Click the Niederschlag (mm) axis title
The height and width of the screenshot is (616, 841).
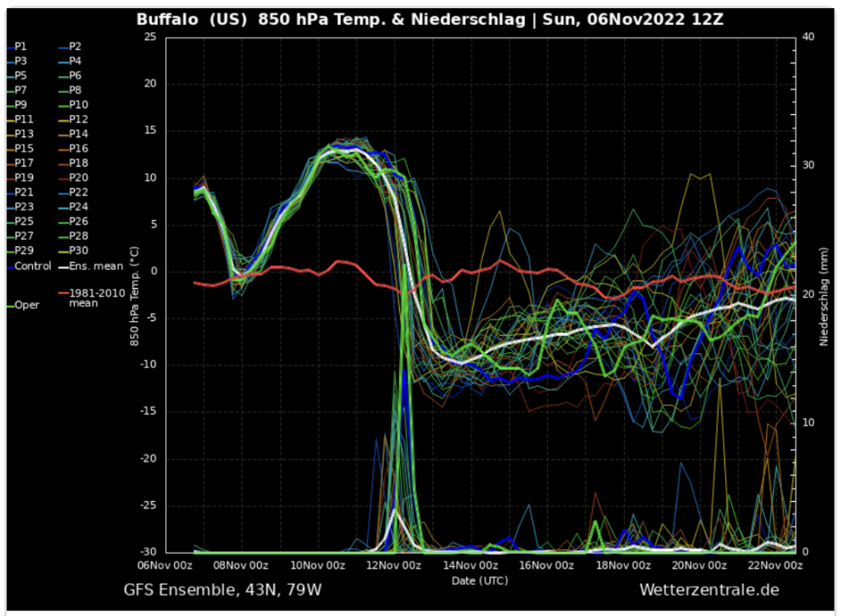coord(821,295)
